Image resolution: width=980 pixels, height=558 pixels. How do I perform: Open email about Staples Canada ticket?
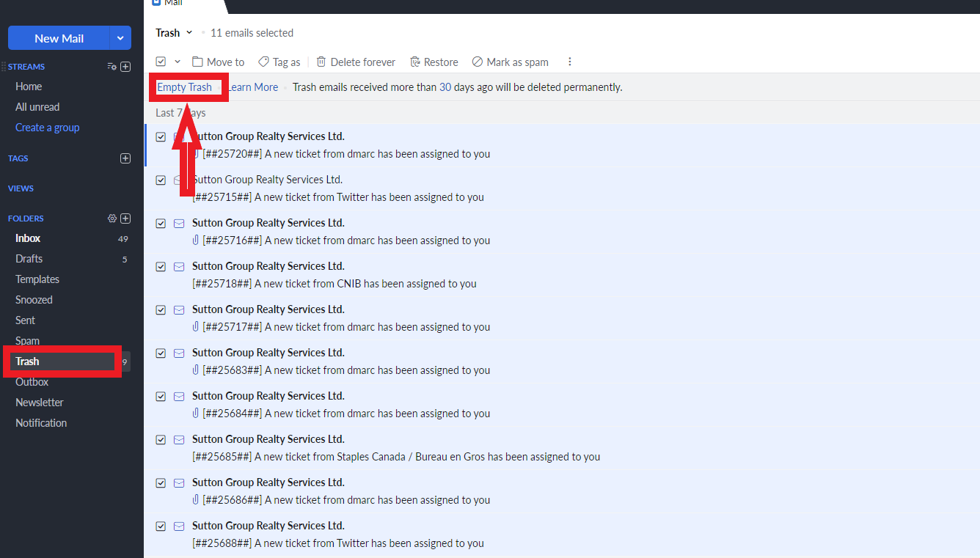[562, 448]
